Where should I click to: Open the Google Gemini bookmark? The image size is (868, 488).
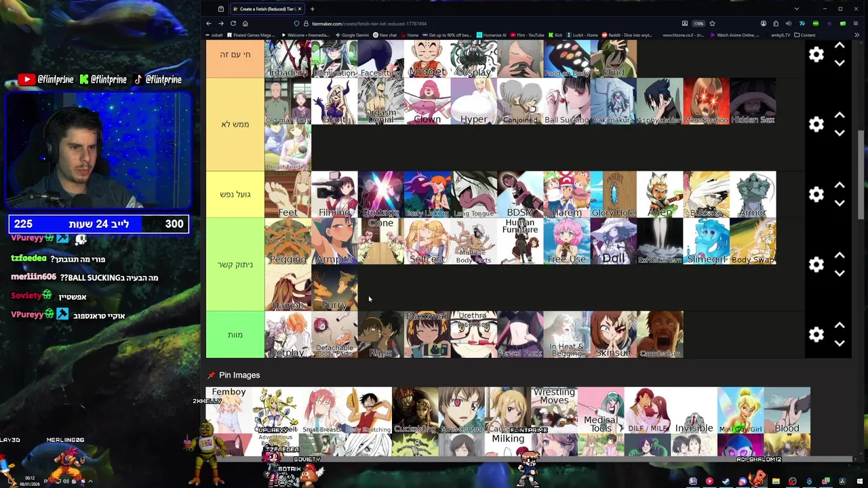[352, 35]
